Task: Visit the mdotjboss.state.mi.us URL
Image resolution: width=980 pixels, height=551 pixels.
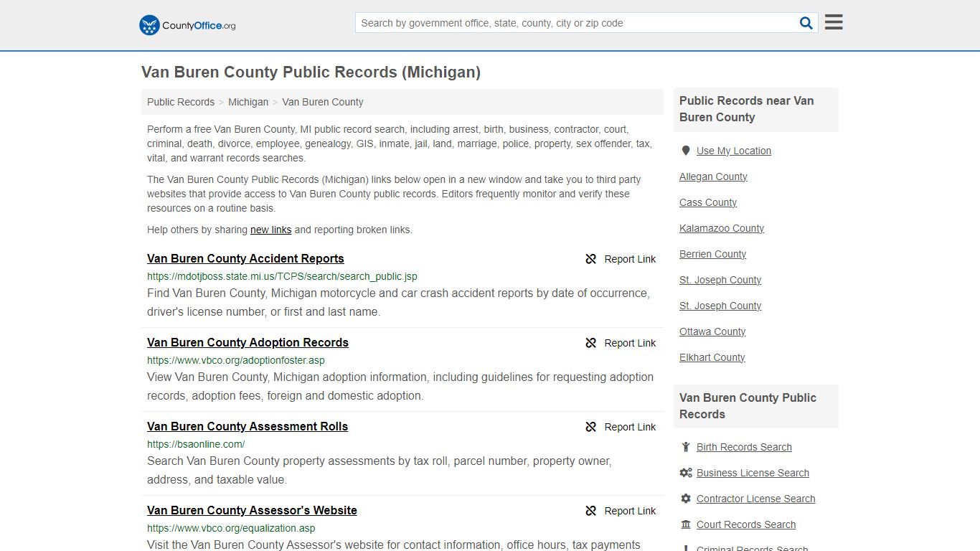Action: click(282, 276)
